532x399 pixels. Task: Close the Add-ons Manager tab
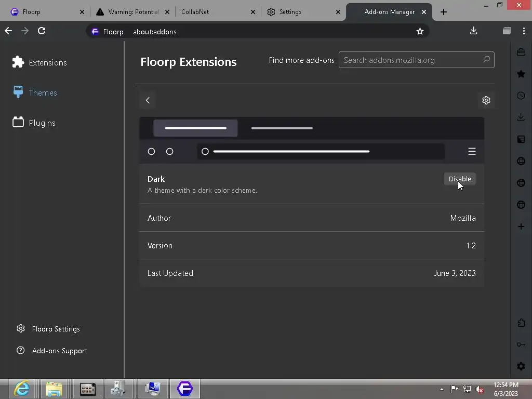(x=424, y=12)
